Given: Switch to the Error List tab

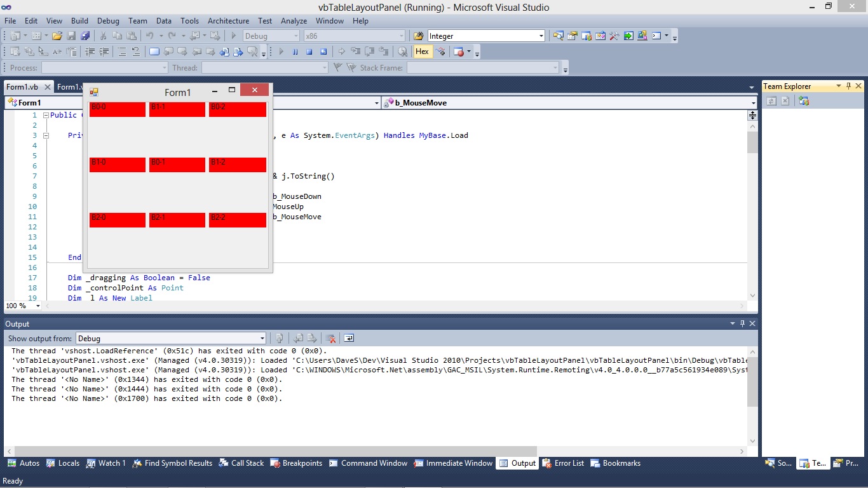Looking at the screenshot, I should pos(563,463).
